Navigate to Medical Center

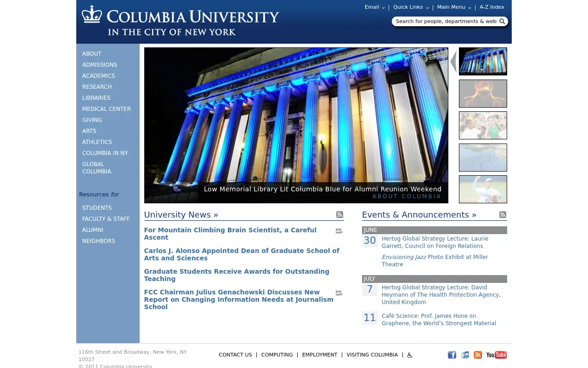click(x=107, y=109)
